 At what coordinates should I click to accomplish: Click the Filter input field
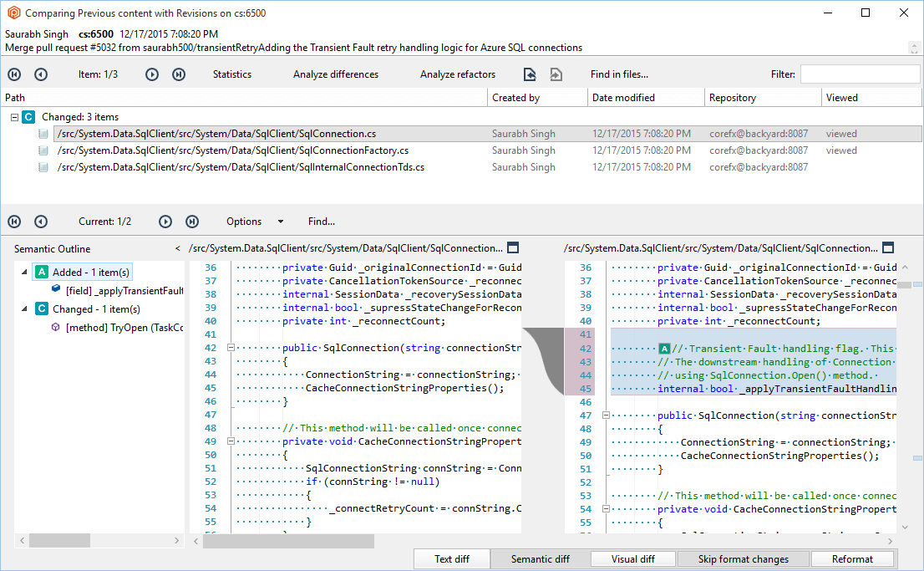pos(860,74)
